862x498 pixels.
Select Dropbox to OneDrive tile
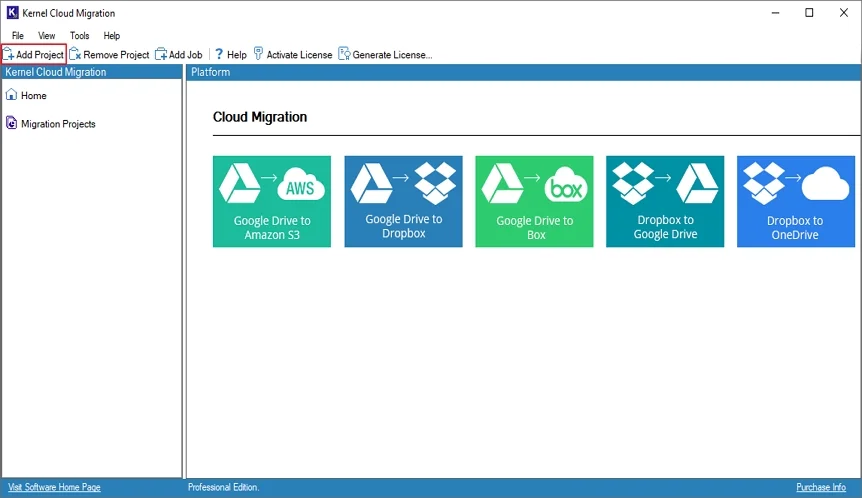point(796,201)
